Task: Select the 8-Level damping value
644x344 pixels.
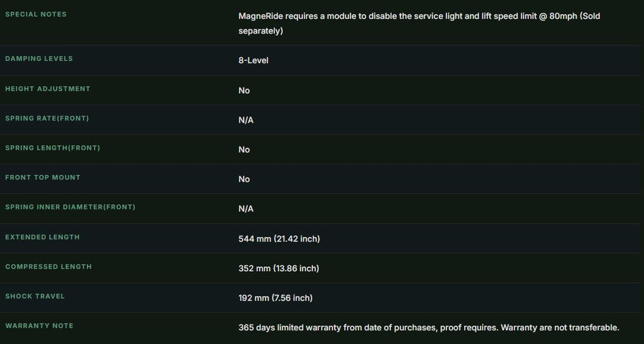Action: coord(253,60)
